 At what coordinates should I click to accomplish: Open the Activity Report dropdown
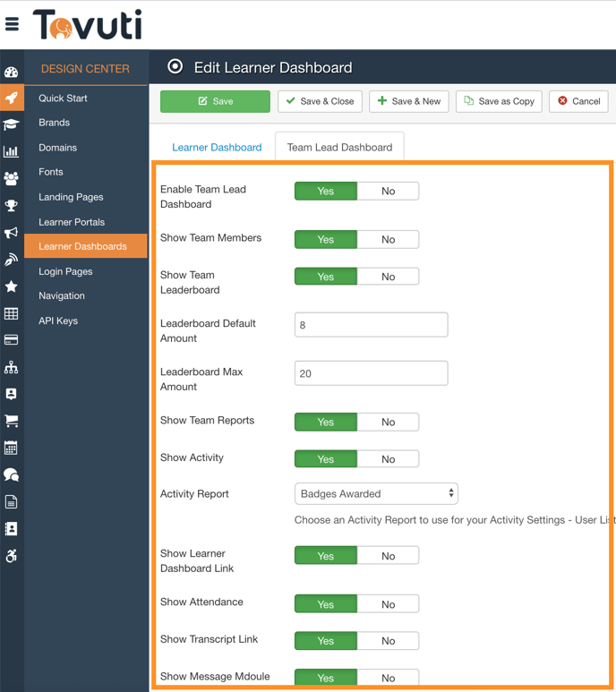click(376, 493)
